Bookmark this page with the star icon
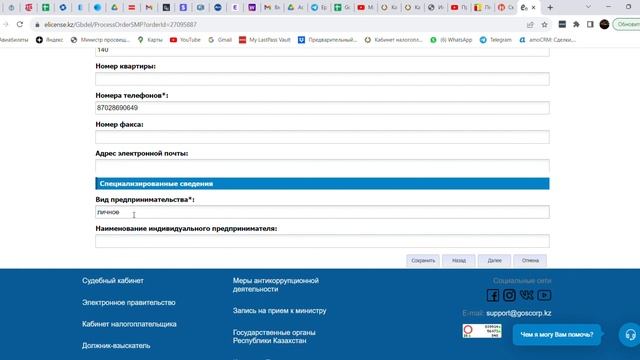Image resolution: width=640 pixels, height=360 pixels. [x=544, y=24]
